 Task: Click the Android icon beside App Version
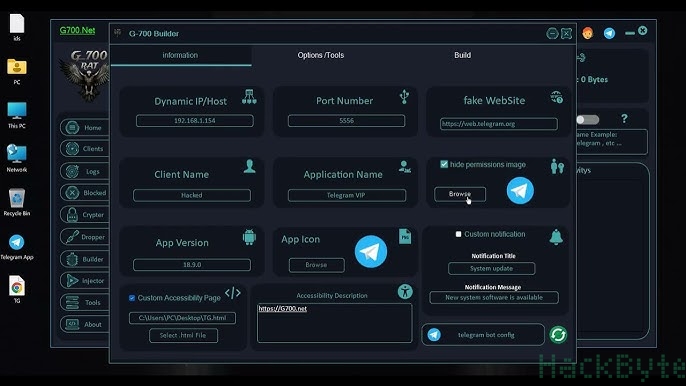tap(249, 237)
